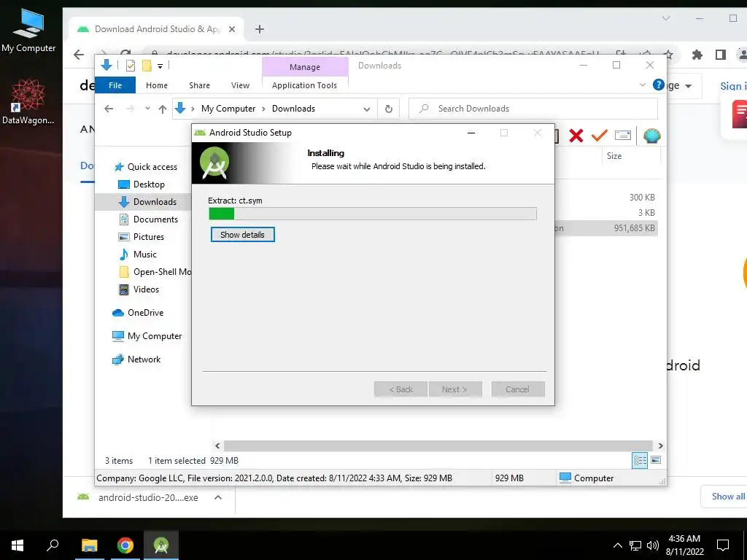The width and height of the screenshot is (747, 560).
Task: Open Chrome tab search chevron
Action: click(x=666, y=18)
